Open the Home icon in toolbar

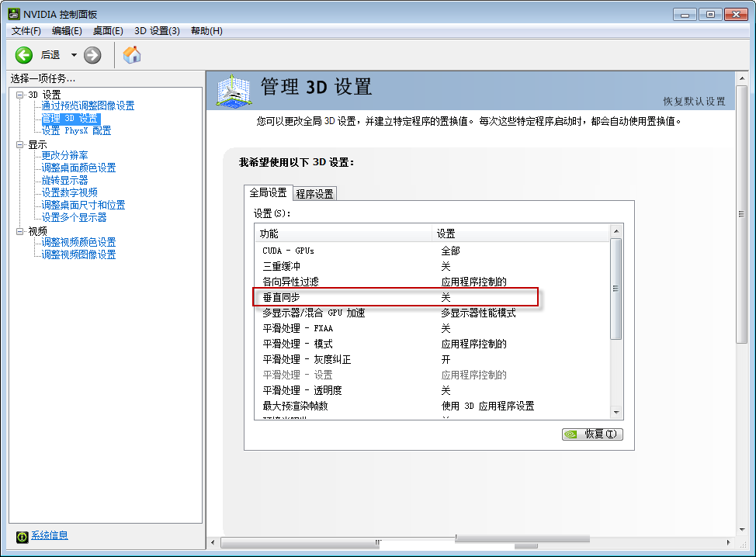[x=132, y=55]
